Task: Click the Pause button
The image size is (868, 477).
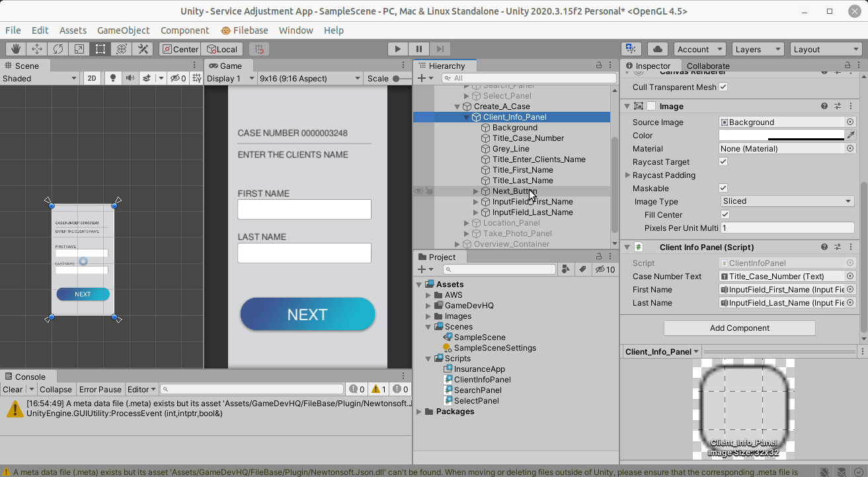Action: click(418, 49)
